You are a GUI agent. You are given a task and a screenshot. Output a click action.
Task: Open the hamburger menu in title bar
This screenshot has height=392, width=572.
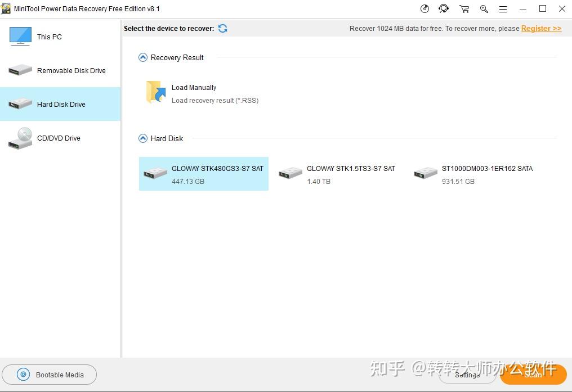(x=503, y=9)
